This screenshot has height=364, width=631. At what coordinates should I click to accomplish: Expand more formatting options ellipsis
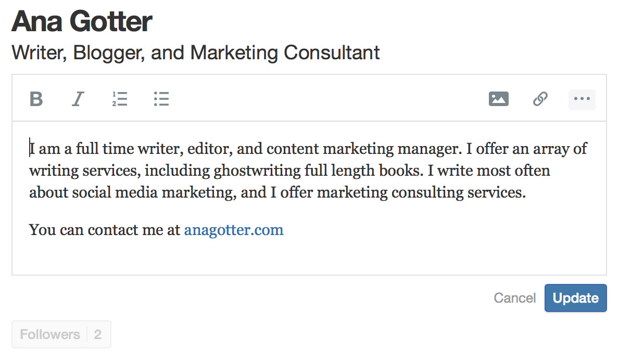click(x=582, y=99)
